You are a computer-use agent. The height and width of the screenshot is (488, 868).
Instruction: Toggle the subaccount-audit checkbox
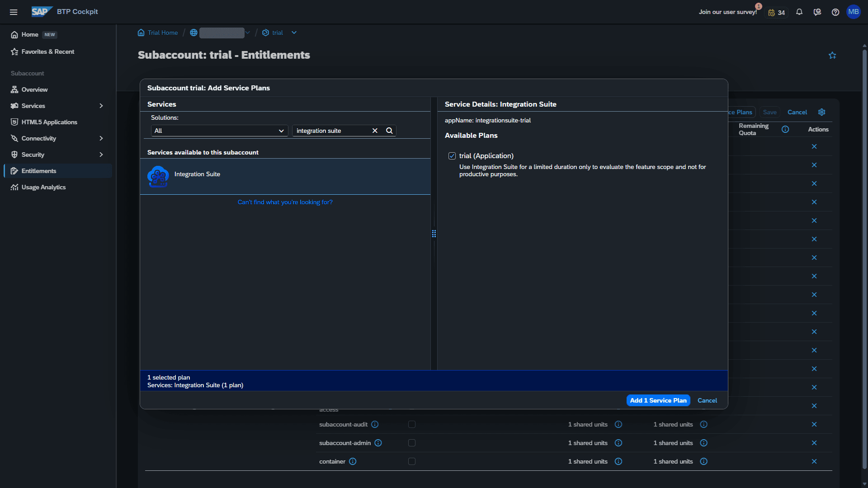coord(412,424)
